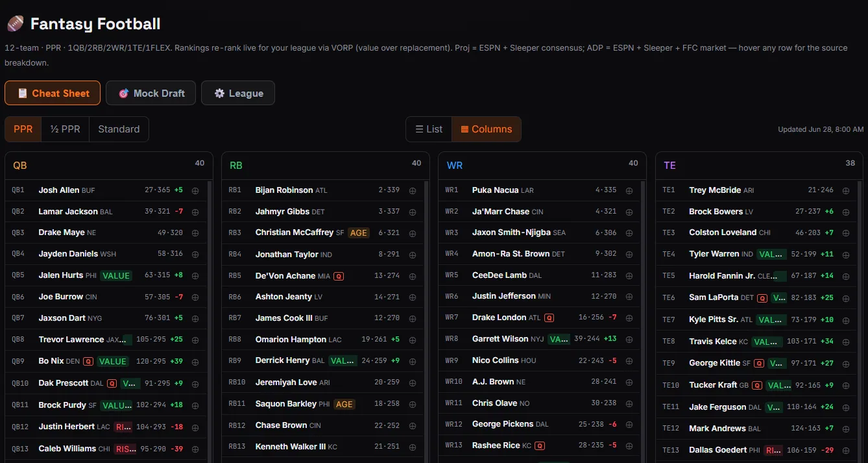Click the VALUE tag on Jalen Hurts
The image size is (868, 463).
(x=116, y=275)
